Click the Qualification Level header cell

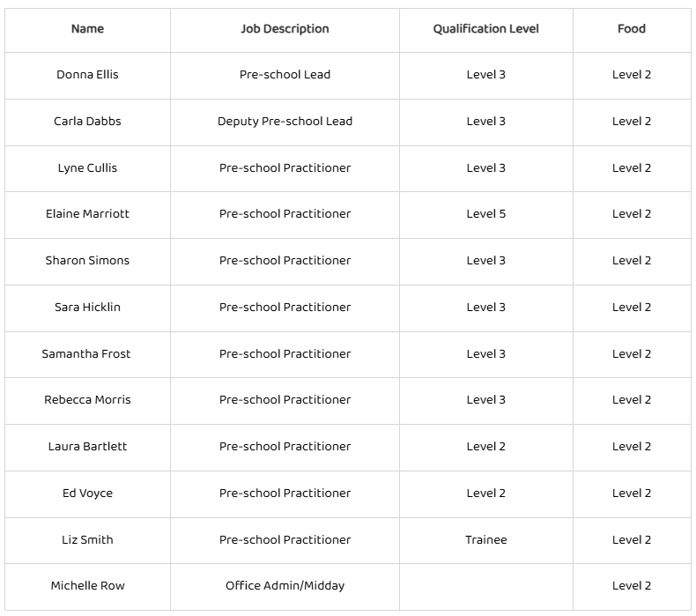[485, 29]
